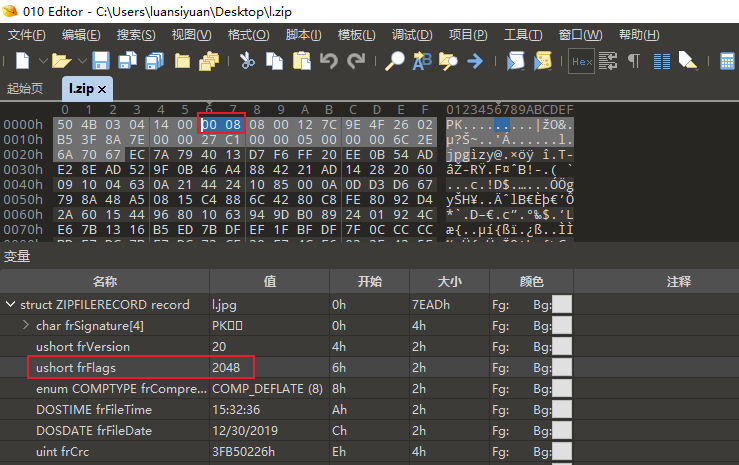Close the l.zip tab
Image resolution: width=739 pixels, height=465 pixels.
(x=102, y=89)
